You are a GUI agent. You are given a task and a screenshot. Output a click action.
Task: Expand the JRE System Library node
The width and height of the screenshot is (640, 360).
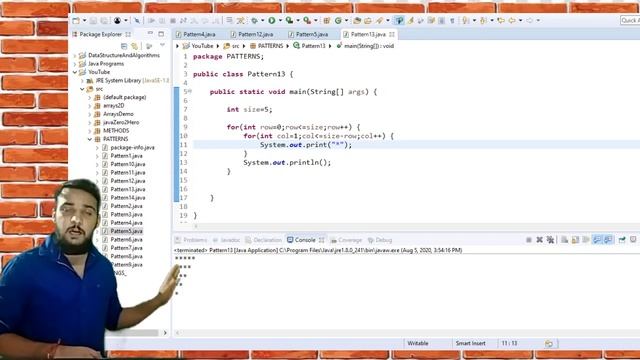(82, 81)
